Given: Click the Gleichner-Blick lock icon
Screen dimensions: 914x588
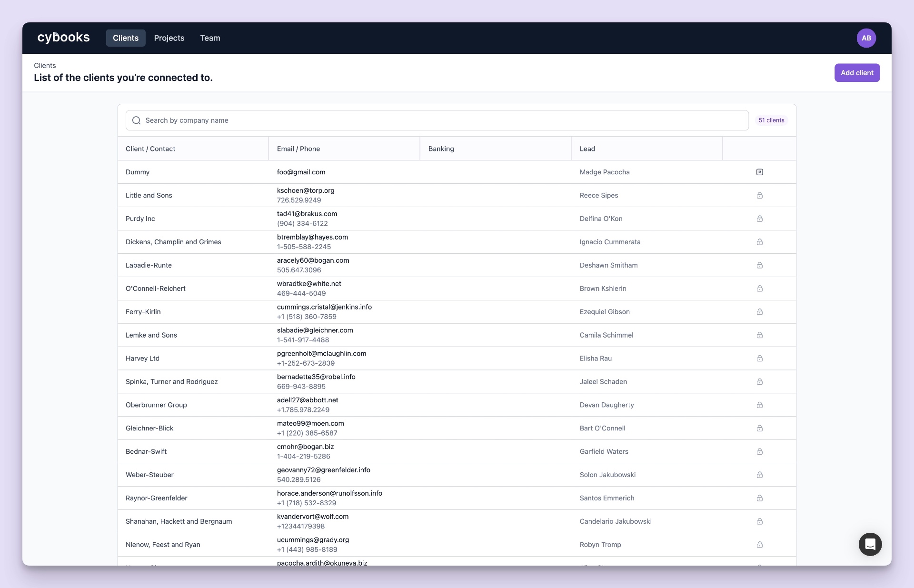Looking at the screenshot, I should [759, 429].
